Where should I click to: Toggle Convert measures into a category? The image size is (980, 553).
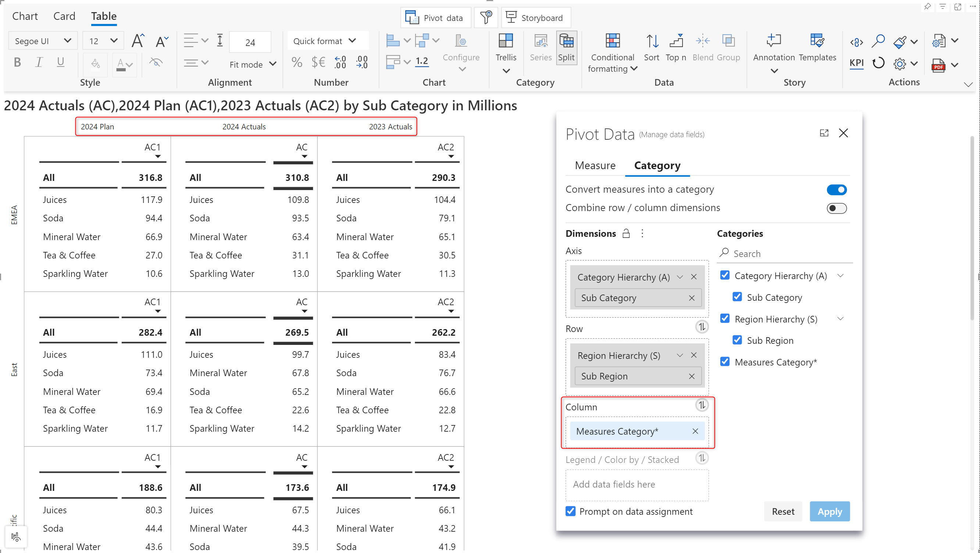pos(836,190)
